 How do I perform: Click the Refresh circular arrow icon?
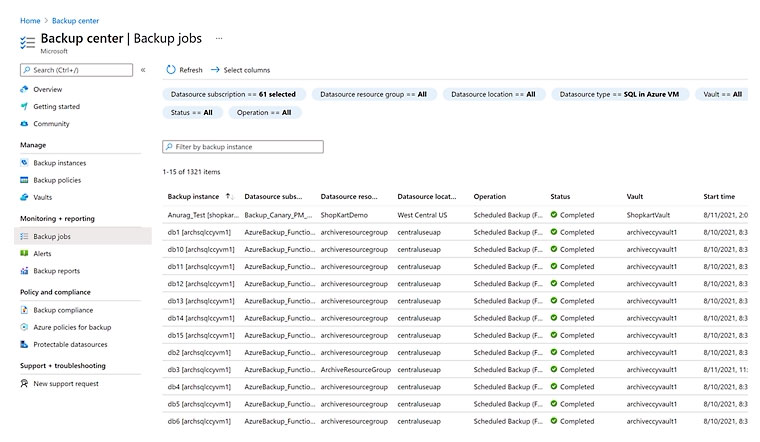[171, 70]
